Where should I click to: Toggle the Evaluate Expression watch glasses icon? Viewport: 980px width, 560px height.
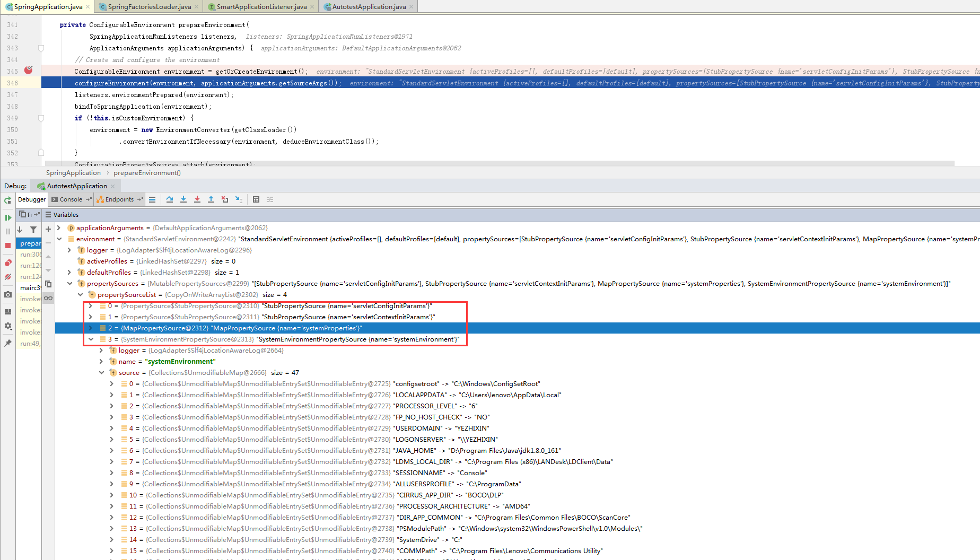point(48,298)
